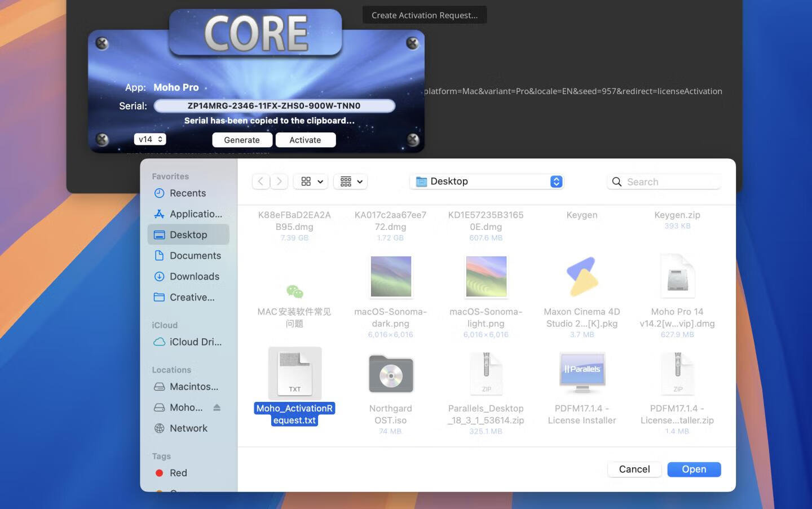Select Documents in the sidebar
The image size is (812, 509).
click(188, 255)
